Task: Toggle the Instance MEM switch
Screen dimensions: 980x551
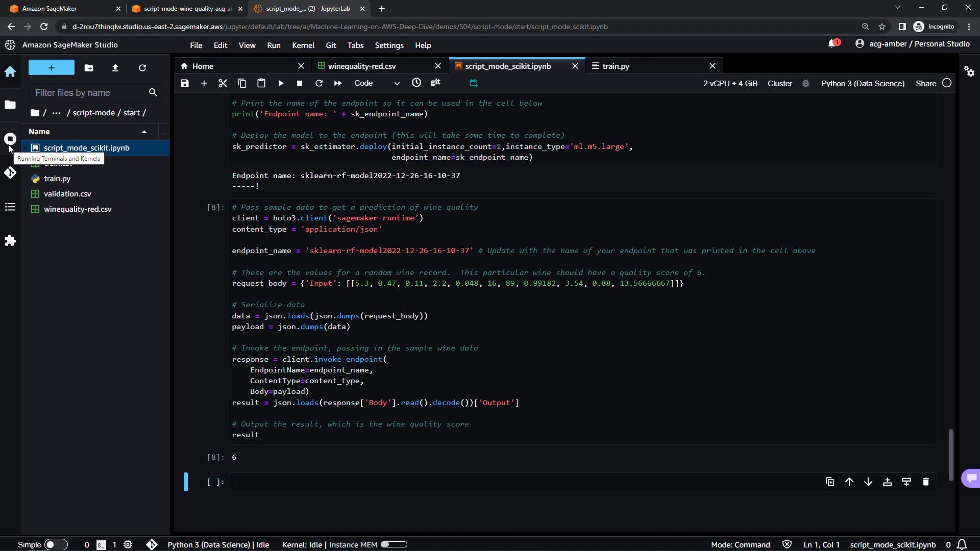Action: point(394,544)
